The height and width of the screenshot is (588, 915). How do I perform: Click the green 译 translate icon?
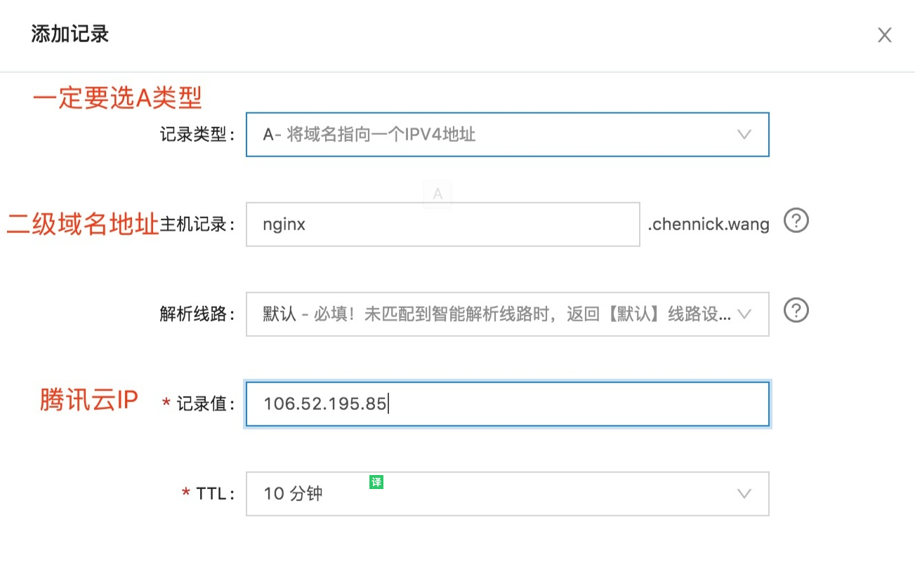376,481
